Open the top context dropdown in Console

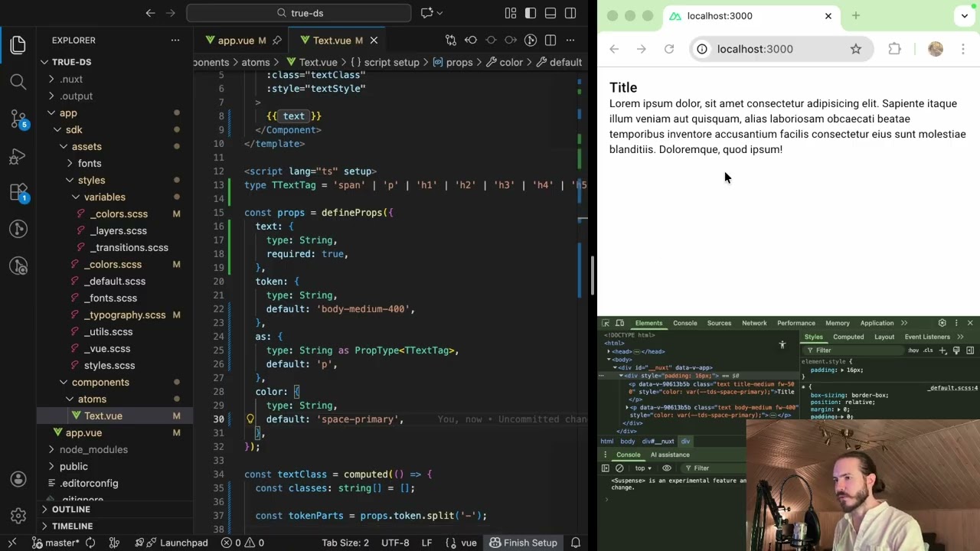click(x=643, y=468)
